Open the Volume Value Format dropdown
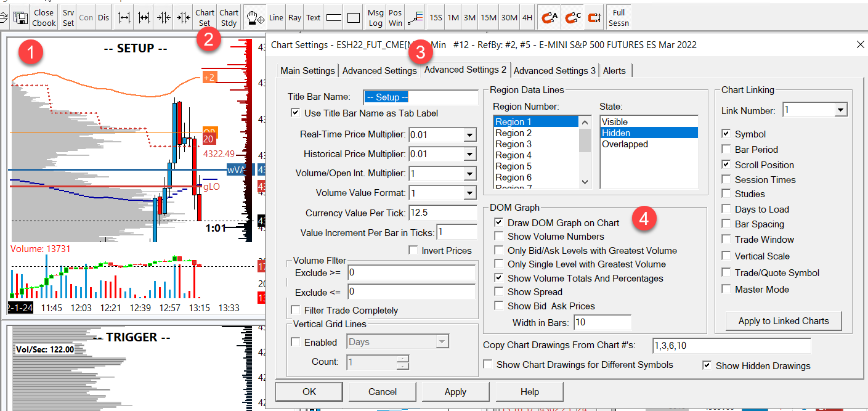This screenshot has width=868, height=411. coord(469,193)
